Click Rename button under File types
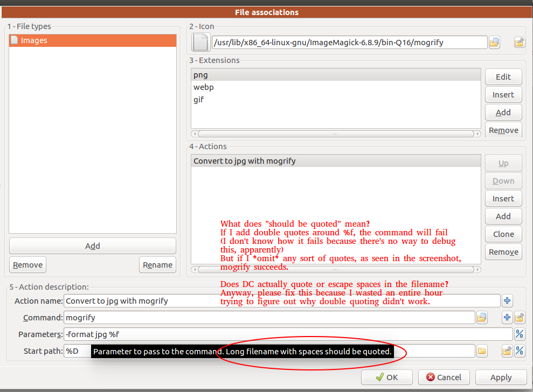Screen dimensions: 533x392 [x=158, y=265]
